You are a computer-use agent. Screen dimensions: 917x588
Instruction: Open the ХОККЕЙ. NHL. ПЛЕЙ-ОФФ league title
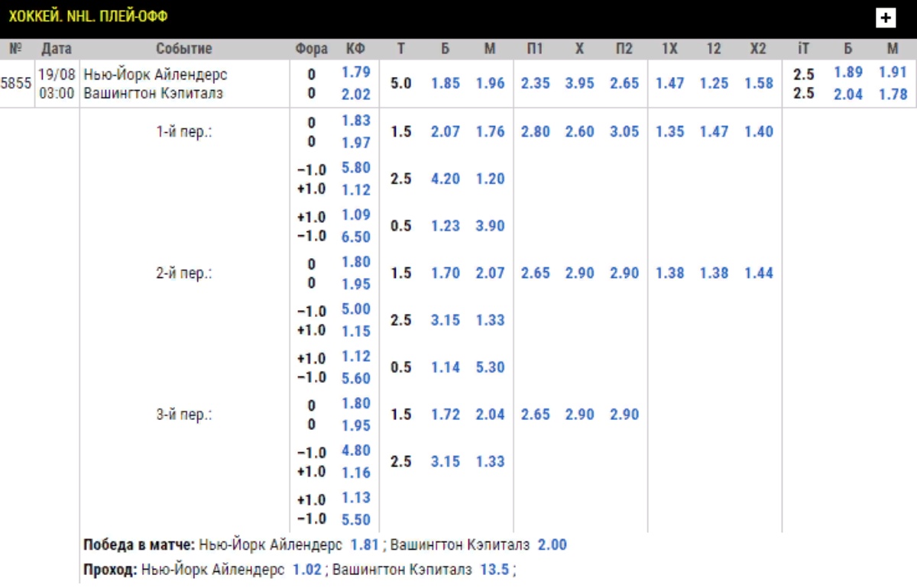click(88, 16)
